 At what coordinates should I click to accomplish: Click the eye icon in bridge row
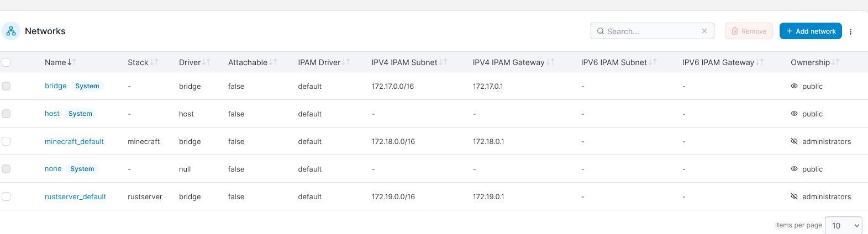[794, 86]
